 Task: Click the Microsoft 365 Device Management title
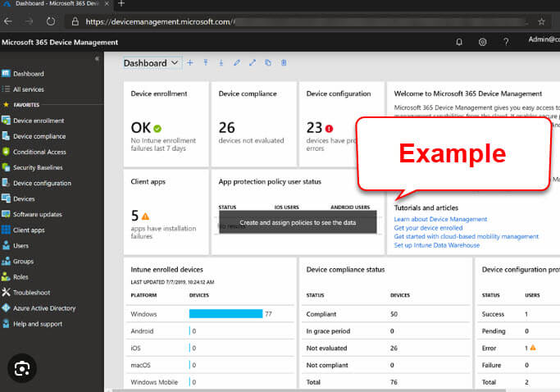[60, 42]
